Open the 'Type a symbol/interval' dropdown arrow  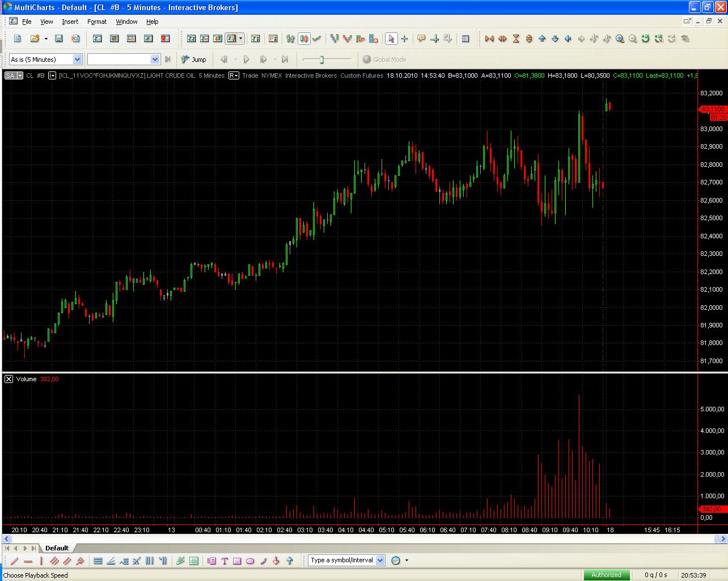(x=380, y=561)
